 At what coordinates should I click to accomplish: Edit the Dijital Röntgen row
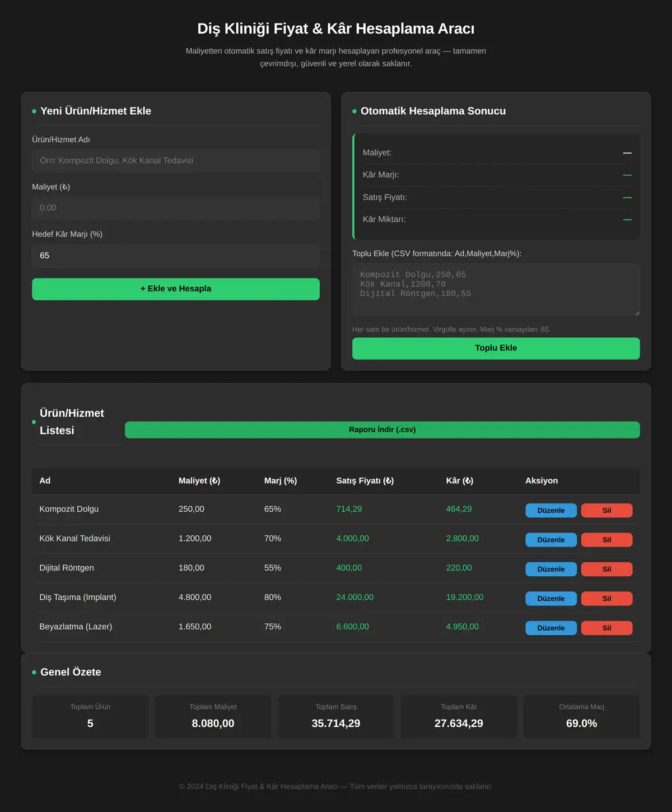click(x=551, y=569)
